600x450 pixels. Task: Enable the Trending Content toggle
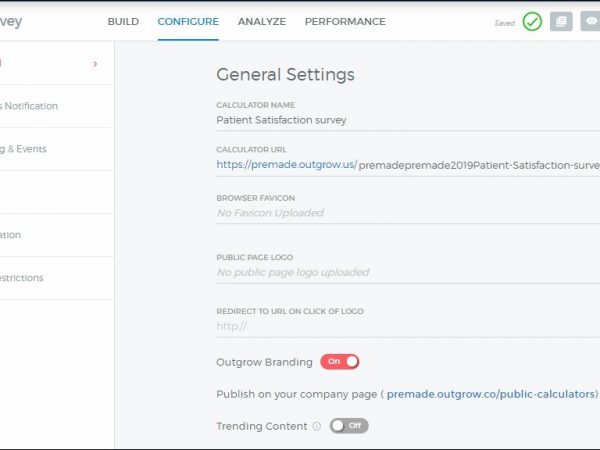(x=349, y=426)
